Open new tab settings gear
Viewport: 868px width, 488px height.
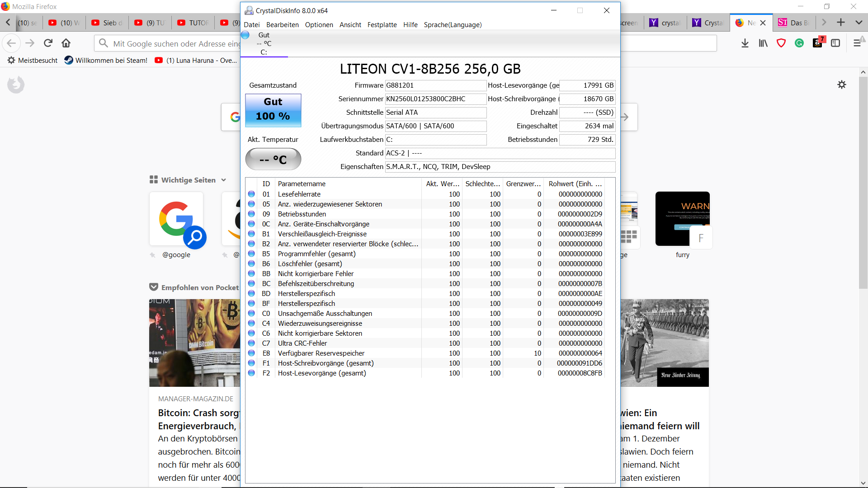[x=842, y=84]
